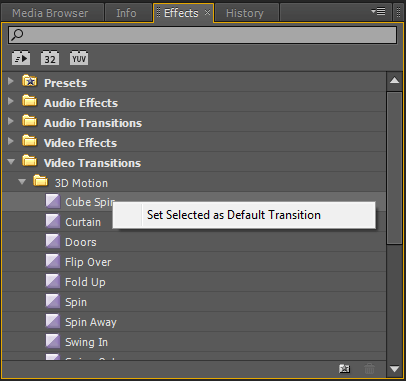
Task: Click the Swing In transition icon
Action: (x=53, y=341)
